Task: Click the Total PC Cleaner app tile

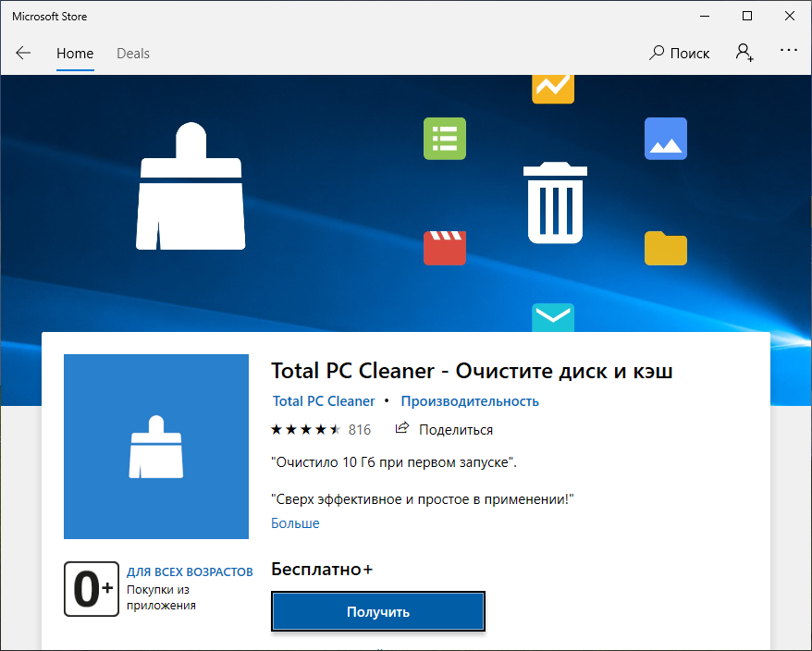Action: click(156, 447)
